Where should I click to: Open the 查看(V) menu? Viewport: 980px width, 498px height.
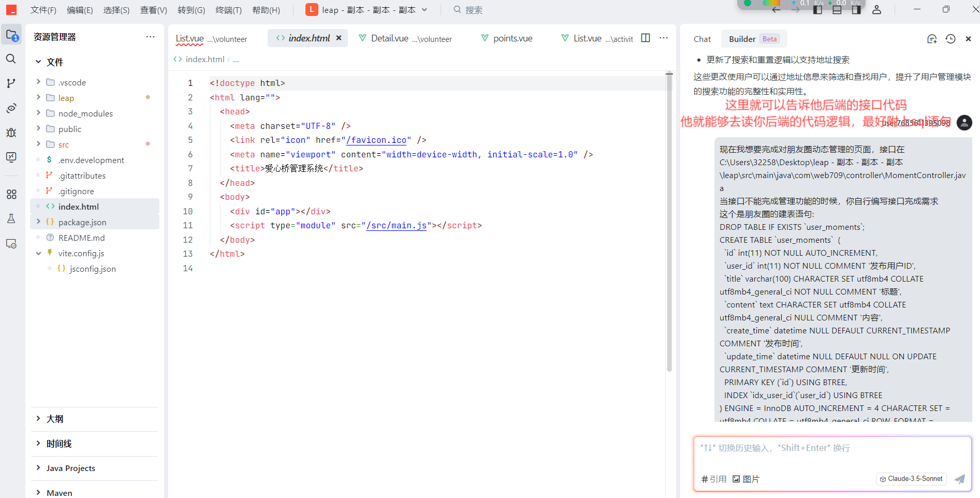[154, 10]
